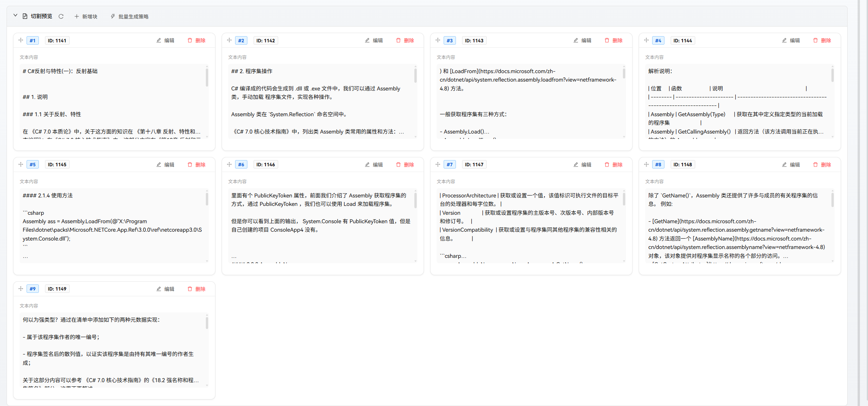Click the ID: 1147 label
Image resolution: width=868 pixels, height=406 pixels.
pyautogui.click(x=474, y=165)
